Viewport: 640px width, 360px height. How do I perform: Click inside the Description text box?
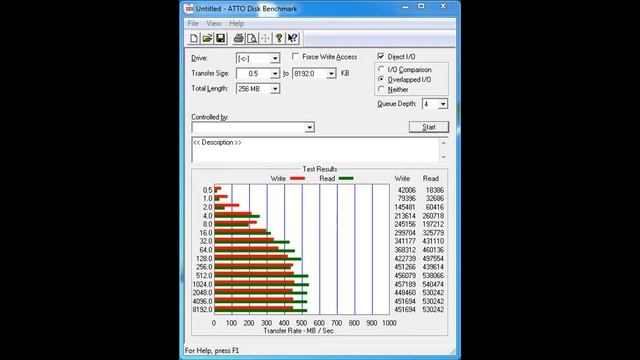pyautogui.click(x=315, y=150)
